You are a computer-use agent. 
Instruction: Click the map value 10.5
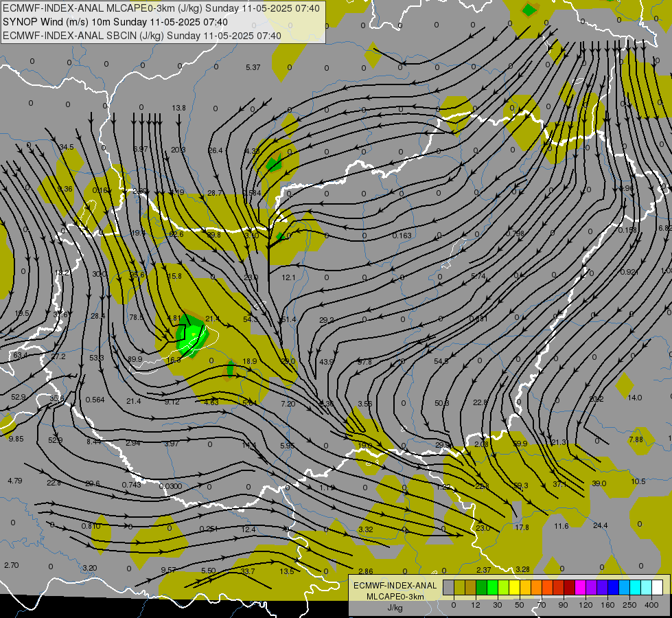coord(638,481)
